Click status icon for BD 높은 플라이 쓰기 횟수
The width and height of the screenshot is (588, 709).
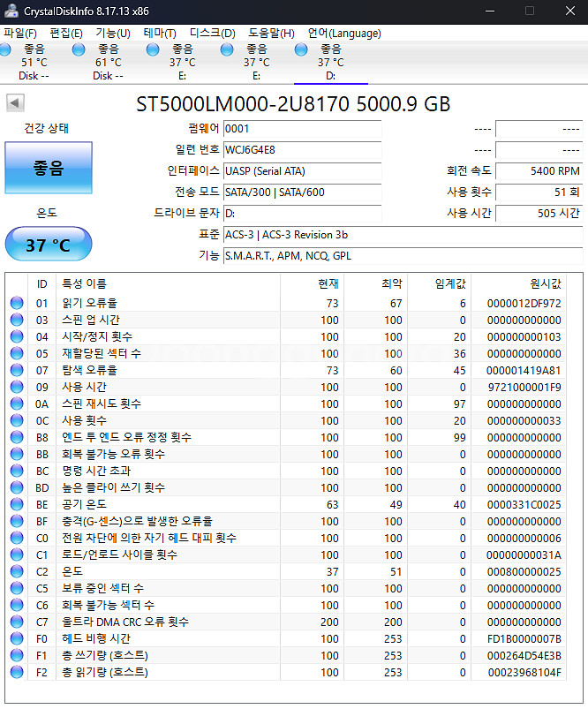pyautogui.click(x=17, y=487)
